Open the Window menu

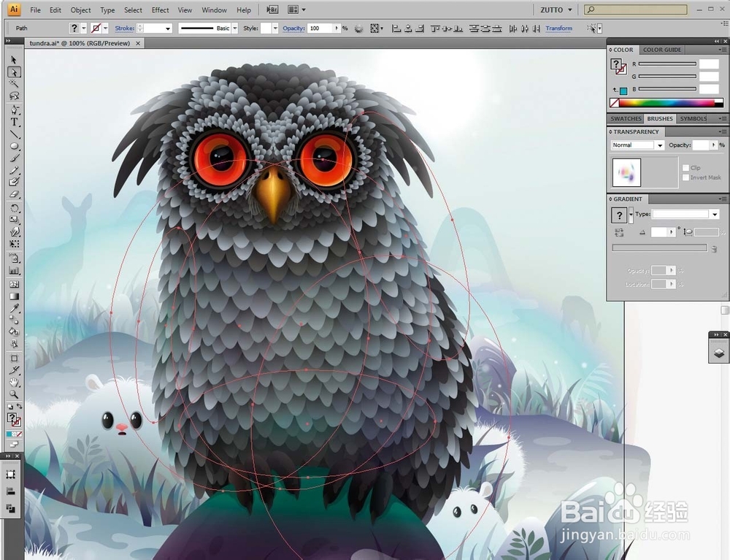click(214, 9)
